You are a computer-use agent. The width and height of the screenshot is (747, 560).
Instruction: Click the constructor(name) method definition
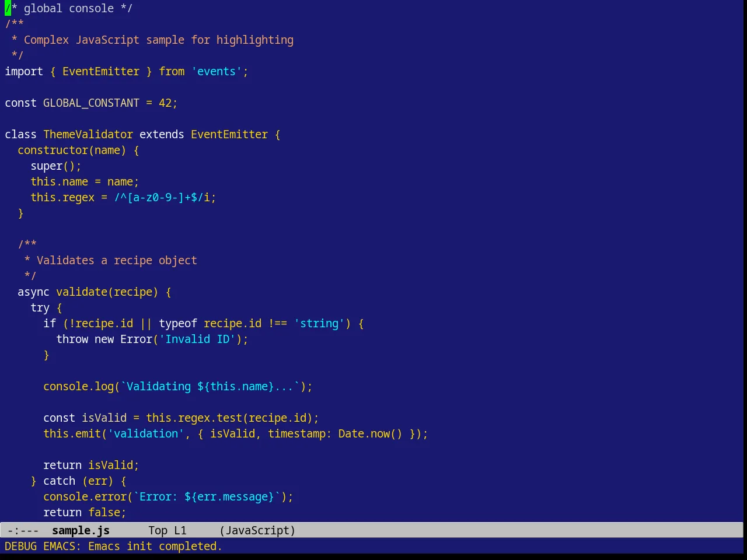click(72, 150)
